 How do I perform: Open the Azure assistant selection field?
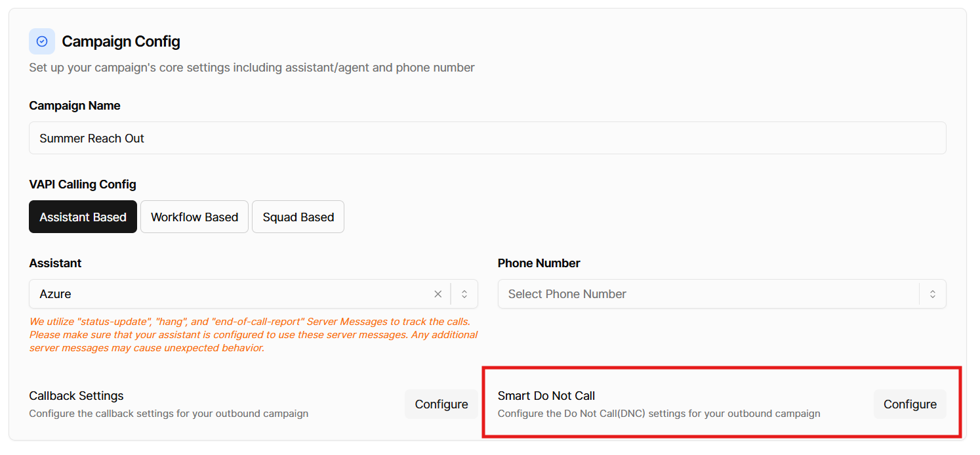(x=230, y=294)
